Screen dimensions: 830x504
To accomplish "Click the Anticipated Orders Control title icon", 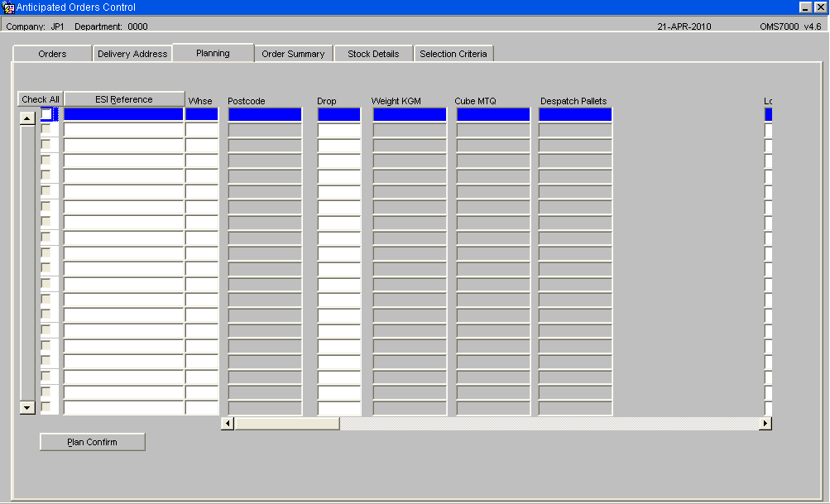I will [x=8, y=7].
